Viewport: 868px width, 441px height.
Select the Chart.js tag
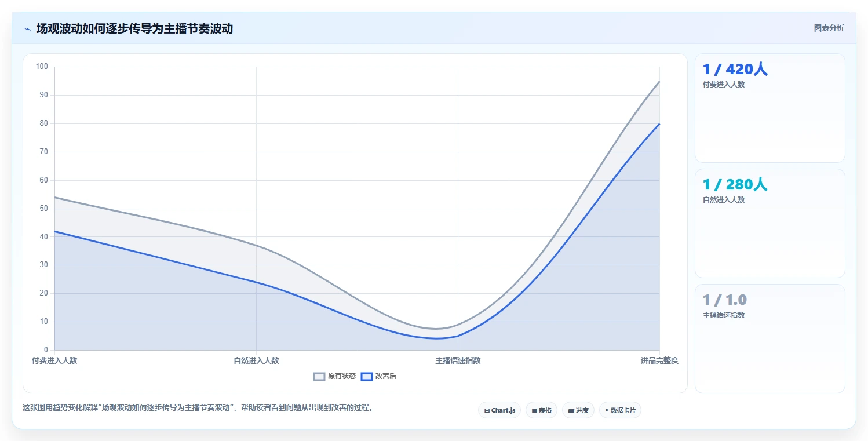tap(499, 410)
